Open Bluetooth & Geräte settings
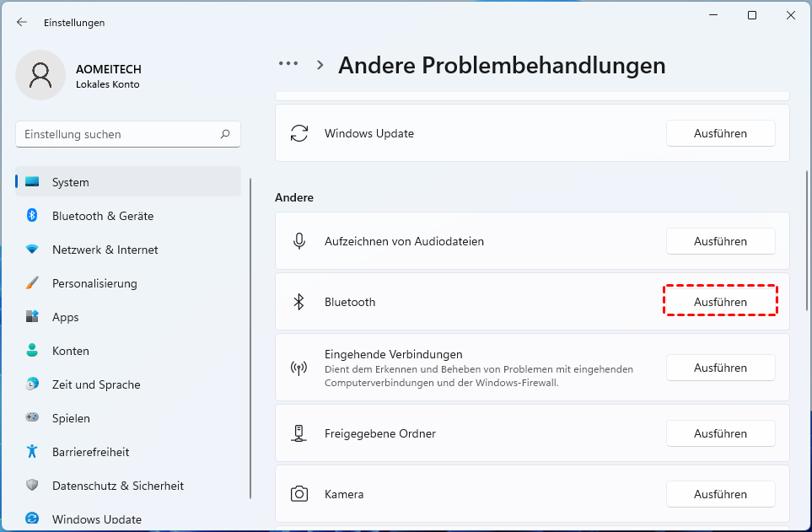Viewport: 812px width, 532px height. (x=128, y=216)
